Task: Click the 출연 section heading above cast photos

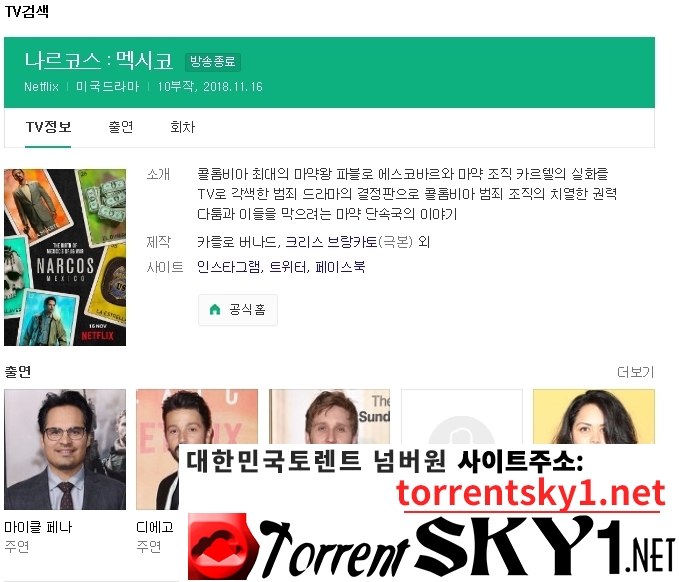Action: tap(18, 372)
